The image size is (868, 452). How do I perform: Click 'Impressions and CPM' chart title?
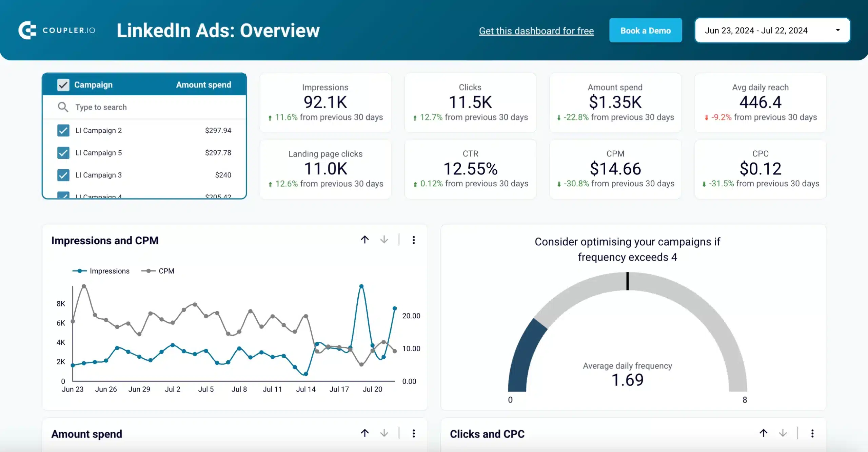tap(105, 241)
